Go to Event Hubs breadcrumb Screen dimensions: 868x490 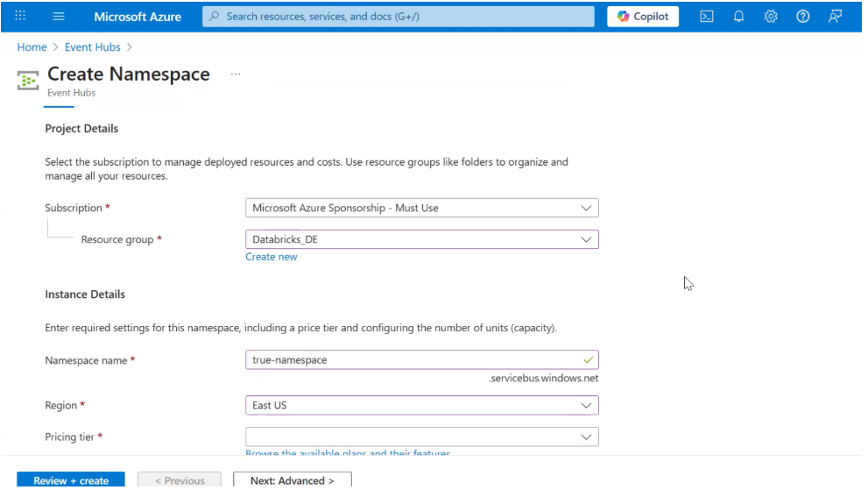pos(92,47)
